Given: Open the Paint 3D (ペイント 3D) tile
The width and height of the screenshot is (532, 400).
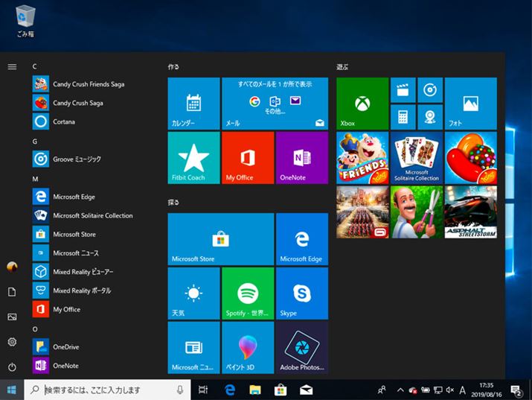Looking at the screenshot, I should tap(247, 347).
